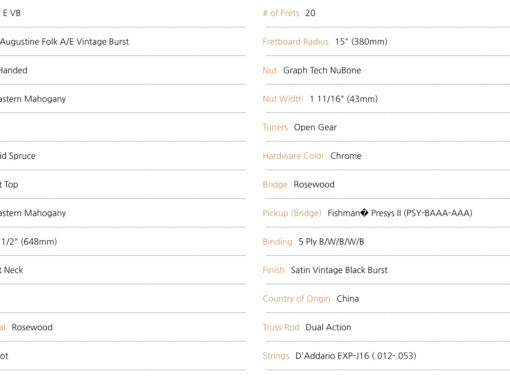
Task: Click the Finish label
Action: (x=273, y=270)
